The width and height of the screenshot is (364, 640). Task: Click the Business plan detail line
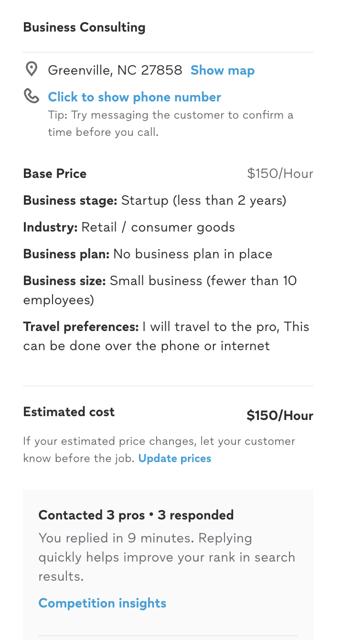[148, 254]
